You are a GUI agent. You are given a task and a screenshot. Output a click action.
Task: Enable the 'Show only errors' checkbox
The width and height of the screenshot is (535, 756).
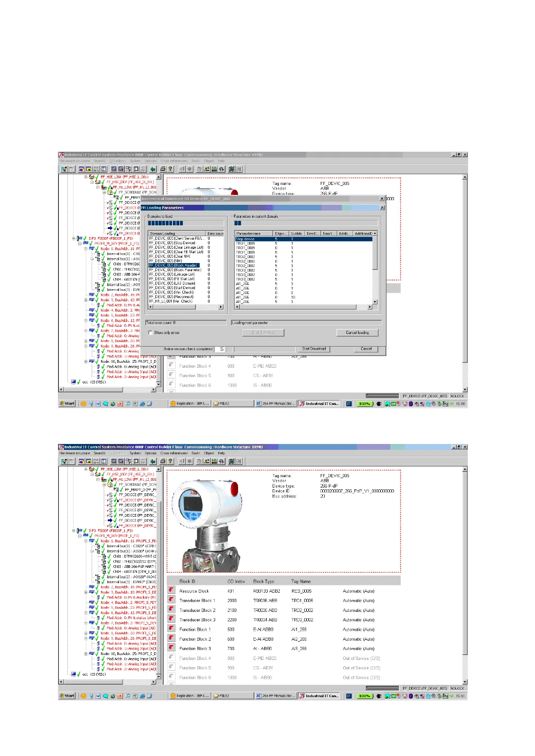(x=150, y=333)
